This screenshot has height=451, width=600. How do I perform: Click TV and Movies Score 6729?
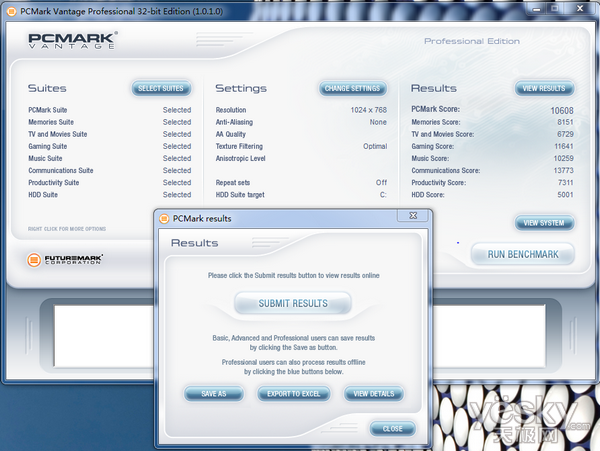point(565,134)
